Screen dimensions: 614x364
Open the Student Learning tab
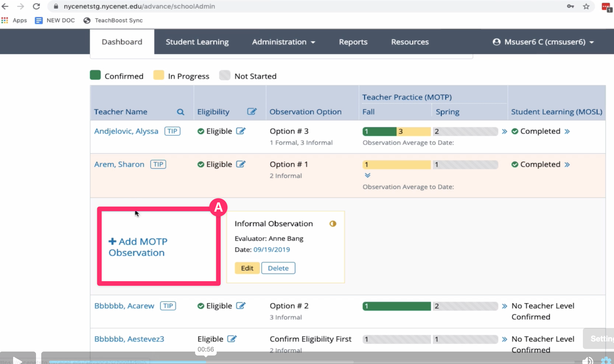(x=197, y=42)
